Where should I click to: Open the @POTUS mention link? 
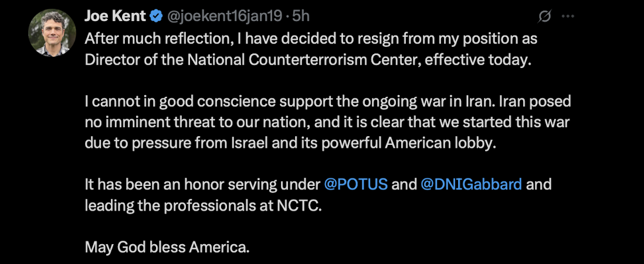coord(355,184)
